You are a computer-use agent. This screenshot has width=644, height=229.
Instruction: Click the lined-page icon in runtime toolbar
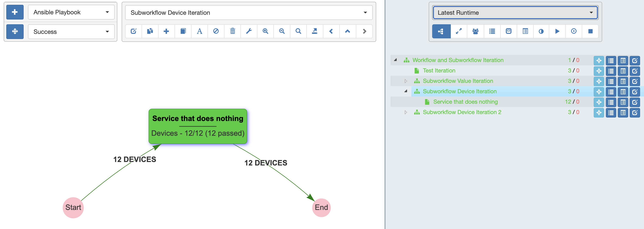[525, 31]
